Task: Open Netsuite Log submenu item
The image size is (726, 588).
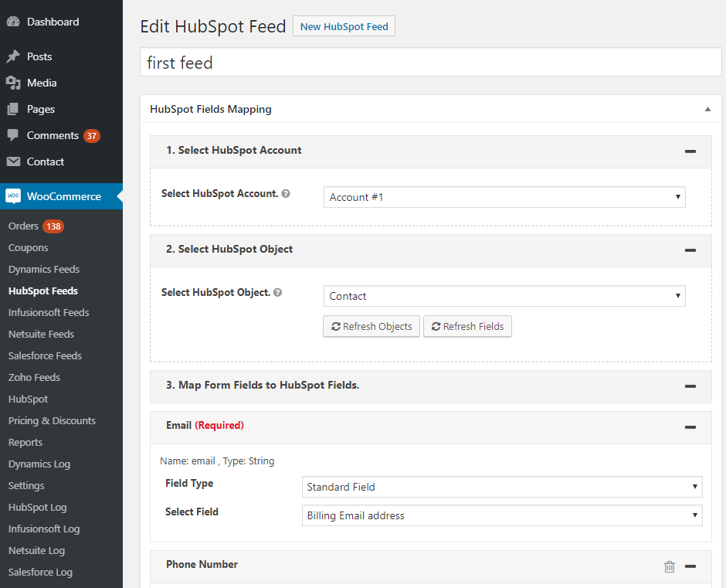Action: [x=36, y=550]
